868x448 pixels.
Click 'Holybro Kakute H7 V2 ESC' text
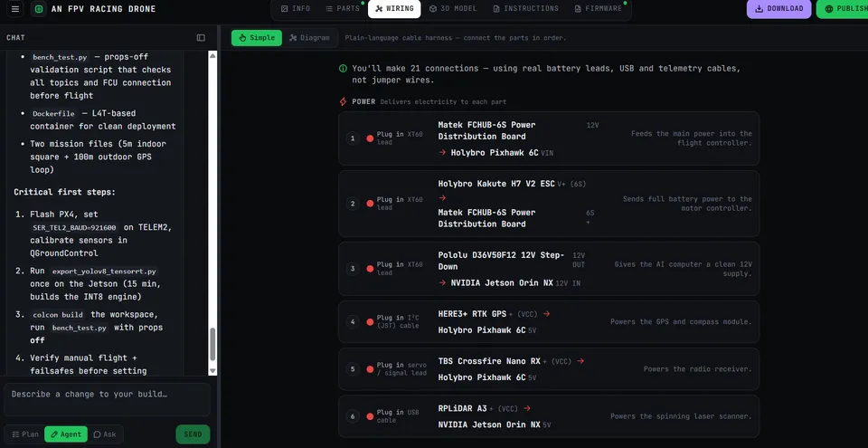click(496, 184)
